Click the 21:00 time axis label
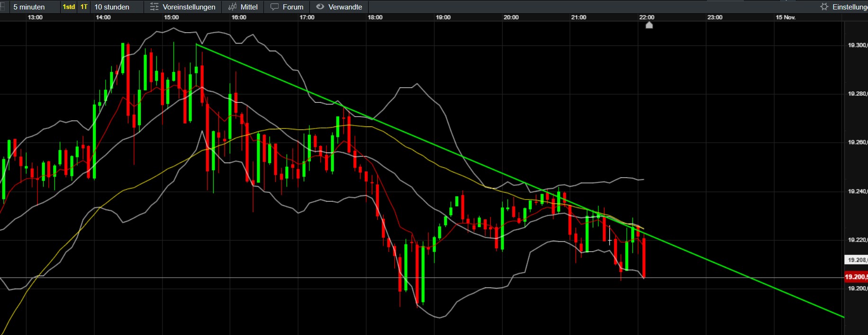Viewport: 868px width, 335px height. click(x=579, y=18)
